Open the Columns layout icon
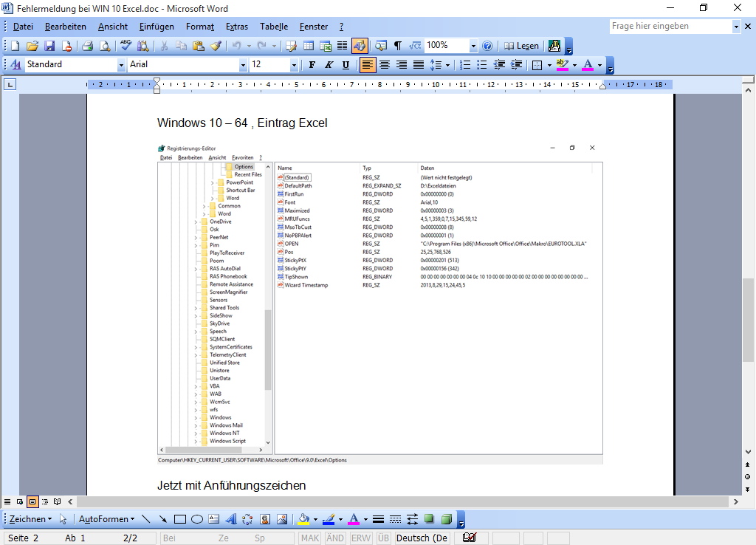The width and height of the screenshot is (756, 545). click(x=343, y=46)
